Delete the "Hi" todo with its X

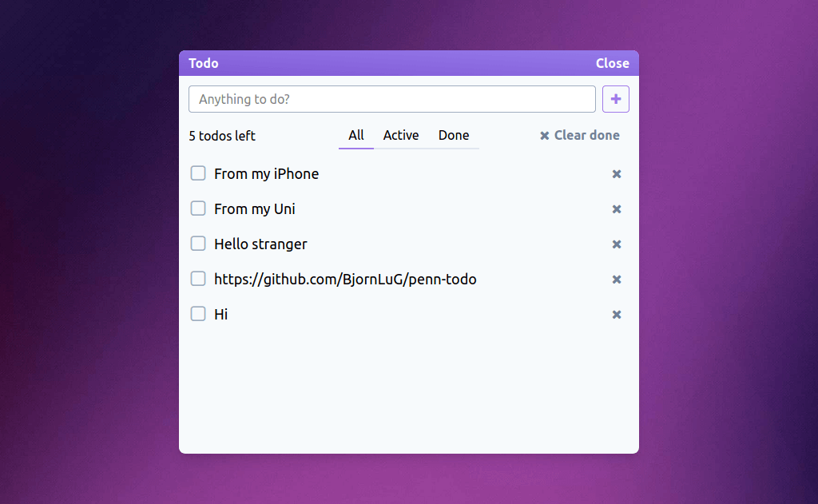tap(617, 315)
